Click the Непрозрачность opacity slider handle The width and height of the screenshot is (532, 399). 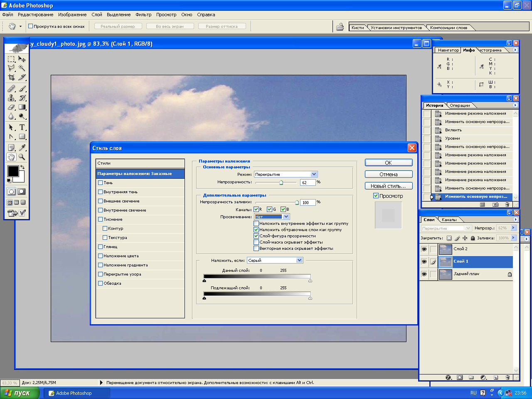(281, 182)
